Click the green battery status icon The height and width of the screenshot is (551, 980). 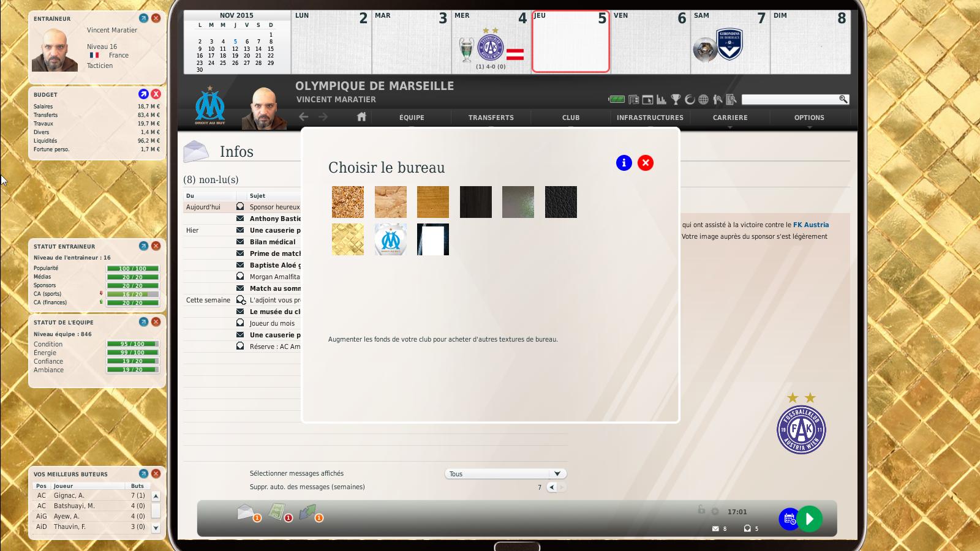click(x=616, y=99)
